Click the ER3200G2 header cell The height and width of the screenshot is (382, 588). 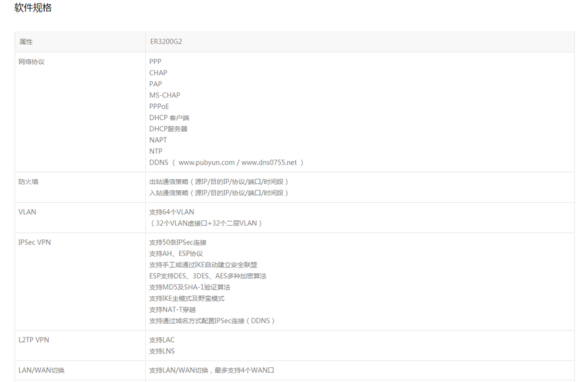(x=164, y=41)
